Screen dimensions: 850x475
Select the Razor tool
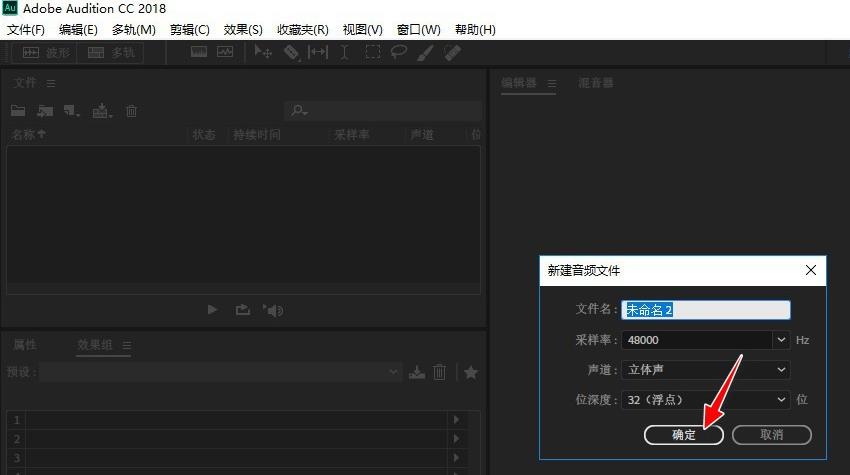(x=291, y=53)
